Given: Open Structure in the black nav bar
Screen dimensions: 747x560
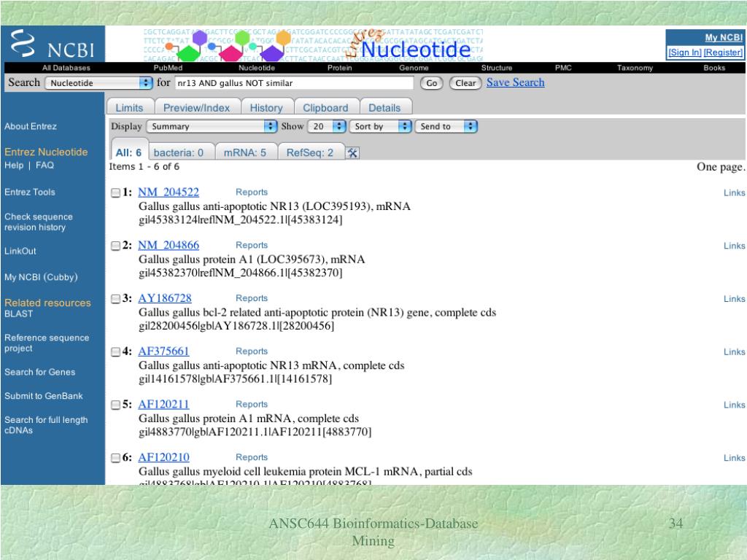Looking at the screenshot, I should 497,68.
